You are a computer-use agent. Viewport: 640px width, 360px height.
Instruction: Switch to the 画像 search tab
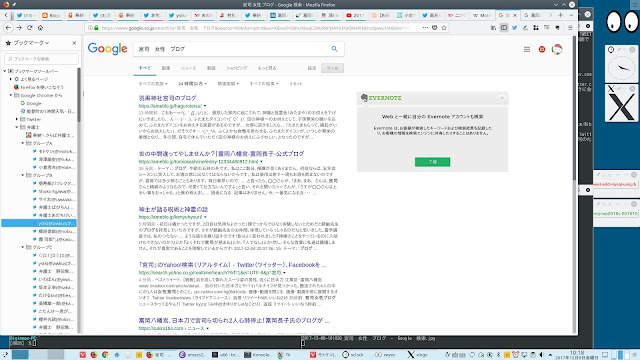(x=166, y=68)
